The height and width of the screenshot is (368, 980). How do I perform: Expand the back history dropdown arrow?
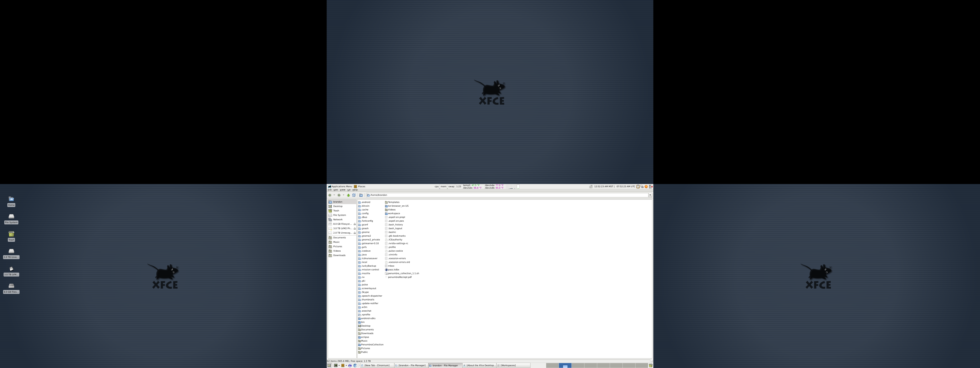(334, 195)
